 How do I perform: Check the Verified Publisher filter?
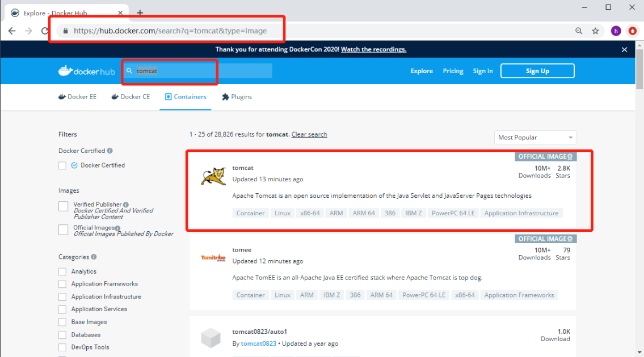point(63,206)
